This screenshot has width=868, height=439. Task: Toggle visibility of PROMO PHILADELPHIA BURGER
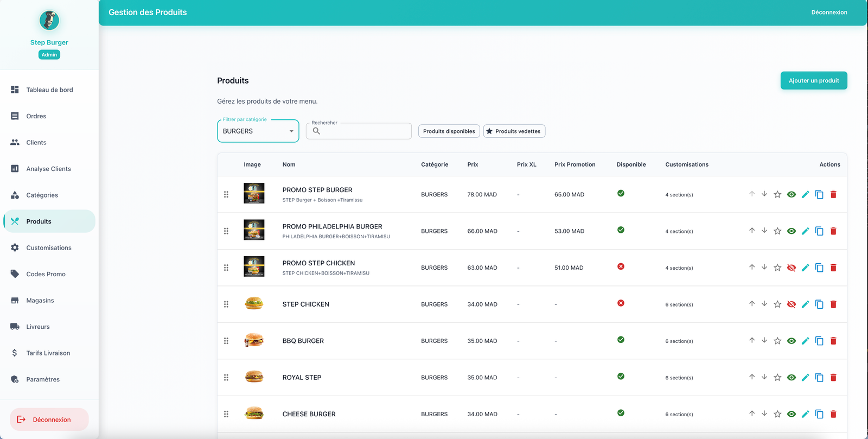(x=792, y=231)
